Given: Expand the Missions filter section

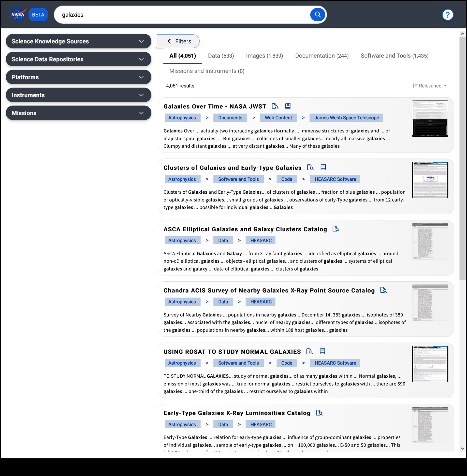Looking at the screenshot, I should pyautogui.click(x=78, y=113).
